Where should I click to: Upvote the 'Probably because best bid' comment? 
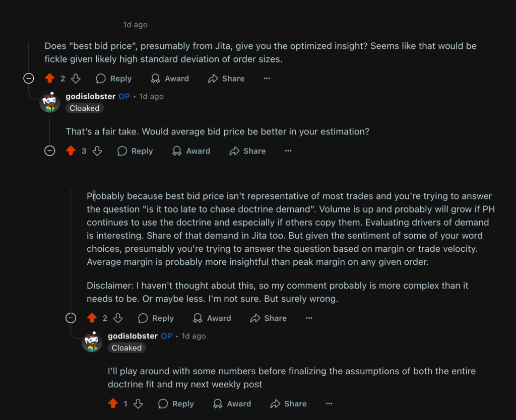coord(92,318)
